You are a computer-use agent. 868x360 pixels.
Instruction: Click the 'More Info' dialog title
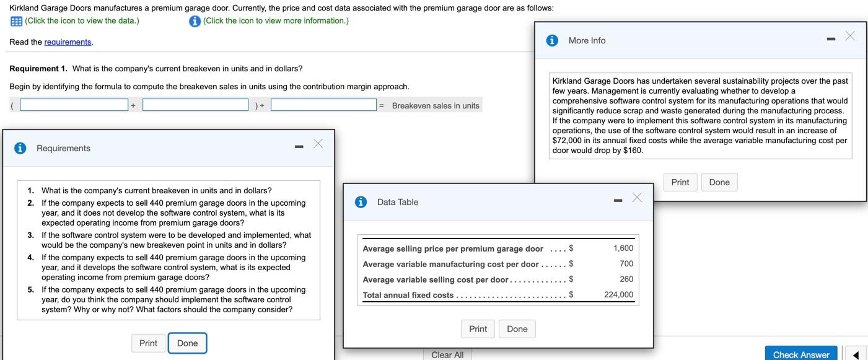[x=587, y=40]
